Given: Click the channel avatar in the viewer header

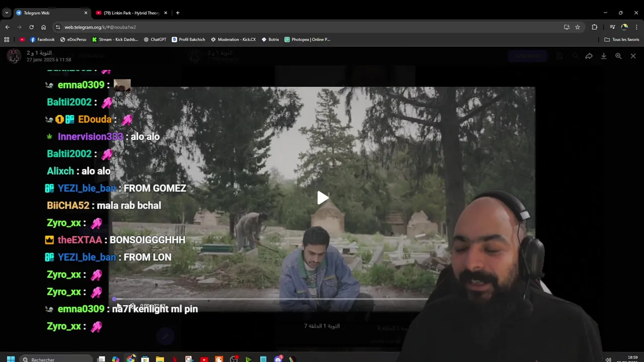Looking at the screenshot, I should click(x=14, y=56).
